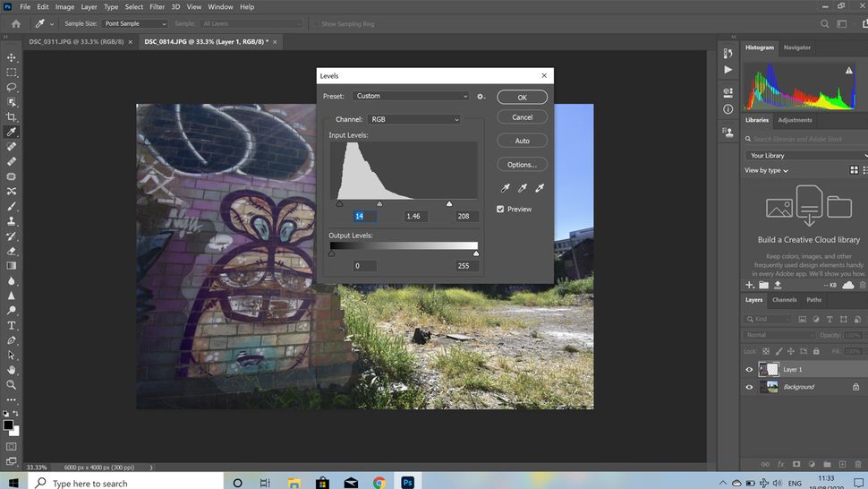Select the Clone Stamp tool
The image size is (868, 489).
coord(11,221)
